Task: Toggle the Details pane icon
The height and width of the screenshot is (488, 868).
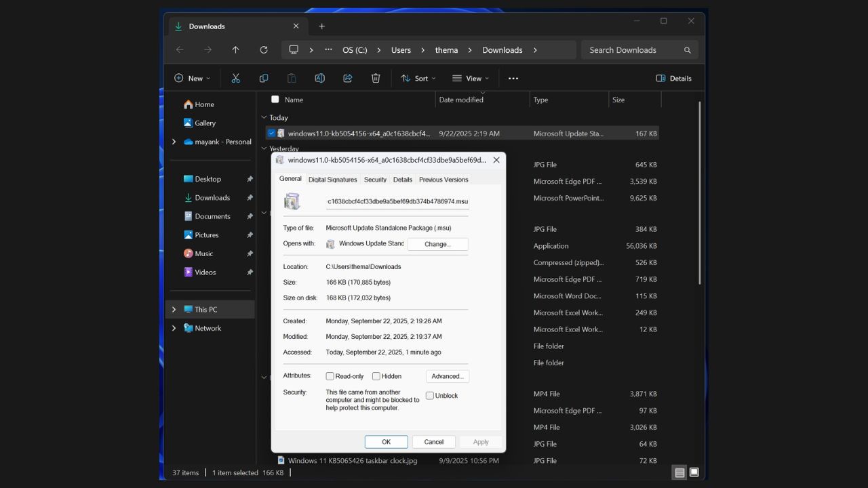Action: 673,78
